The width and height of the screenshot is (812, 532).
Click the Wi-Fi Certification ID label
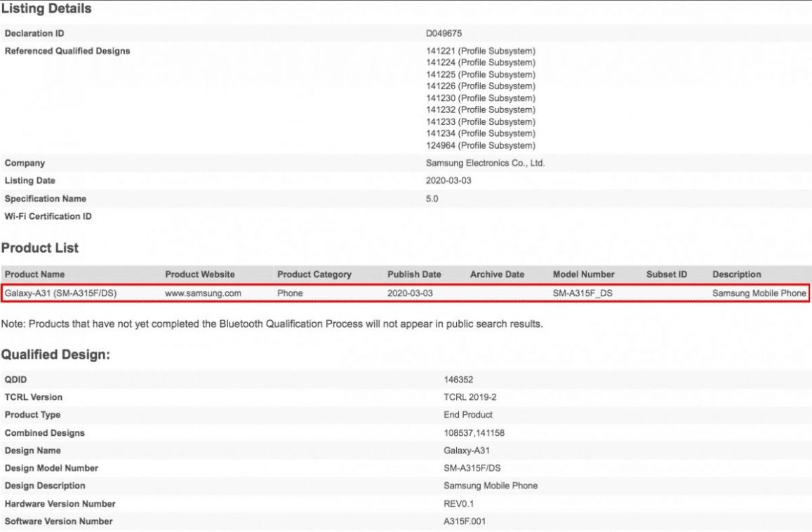tap(48, 216)
